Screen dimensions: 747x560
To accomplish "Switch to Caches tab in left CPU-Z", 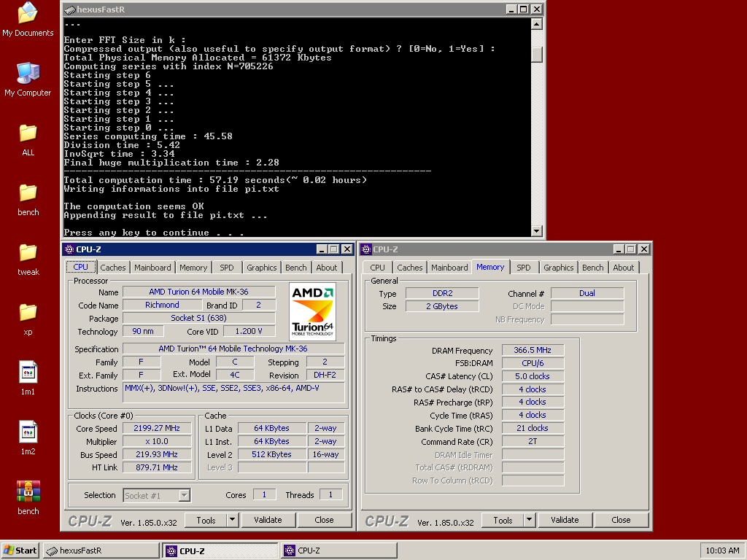I will (113, 268).
